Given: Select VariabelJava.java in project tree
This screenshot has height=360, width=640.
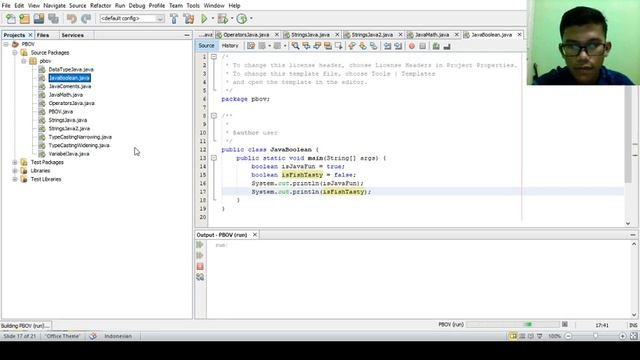Looking at the screenshot, I should (x=69, y=154).
